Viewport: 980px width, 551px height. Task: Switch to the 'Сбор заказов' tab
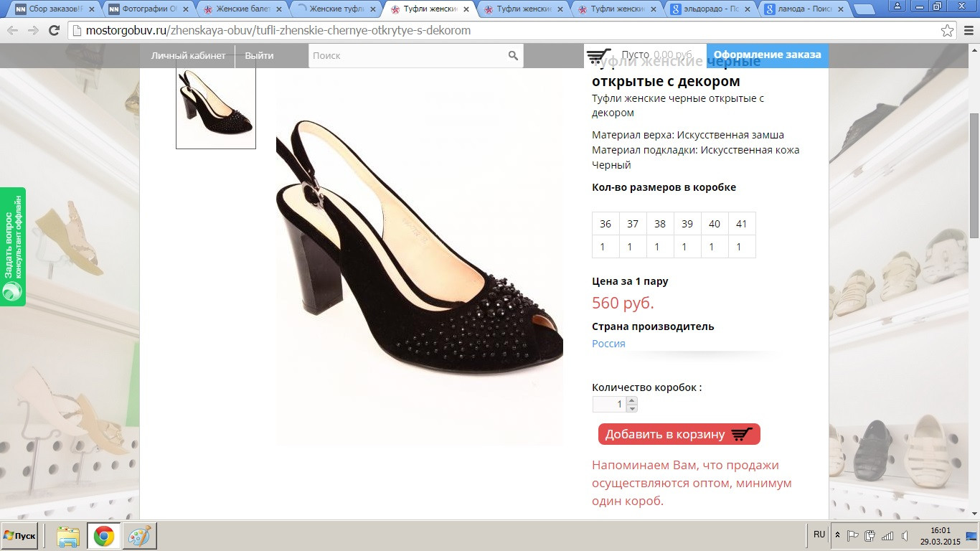pos(55,9)
